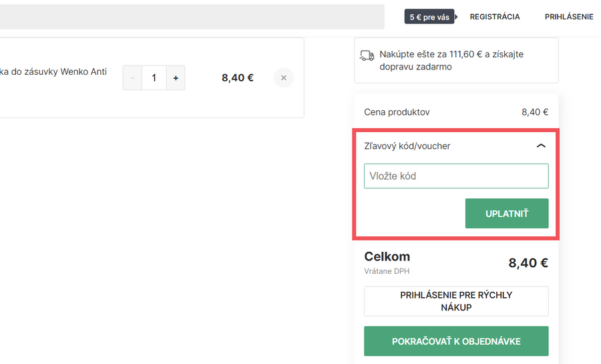Click the quantity number field
Viewport: 601px width, 364px height.
(154, 78)
